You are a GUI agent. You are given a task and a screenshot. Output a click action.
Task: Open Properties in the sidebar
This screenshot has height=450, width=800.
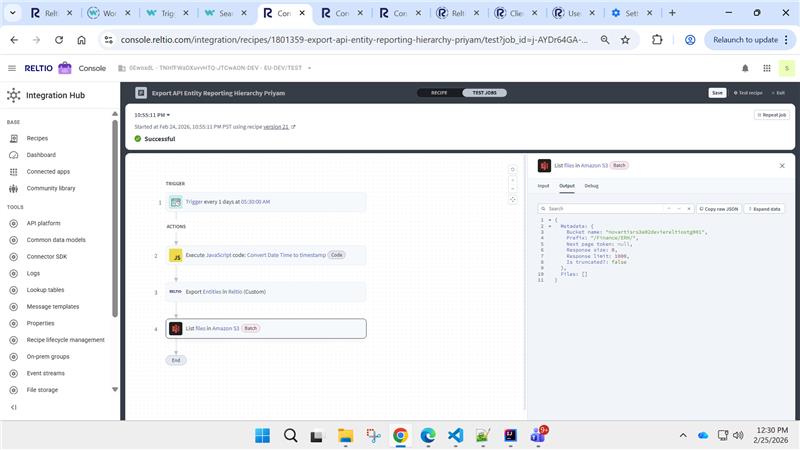pos(40,323)
